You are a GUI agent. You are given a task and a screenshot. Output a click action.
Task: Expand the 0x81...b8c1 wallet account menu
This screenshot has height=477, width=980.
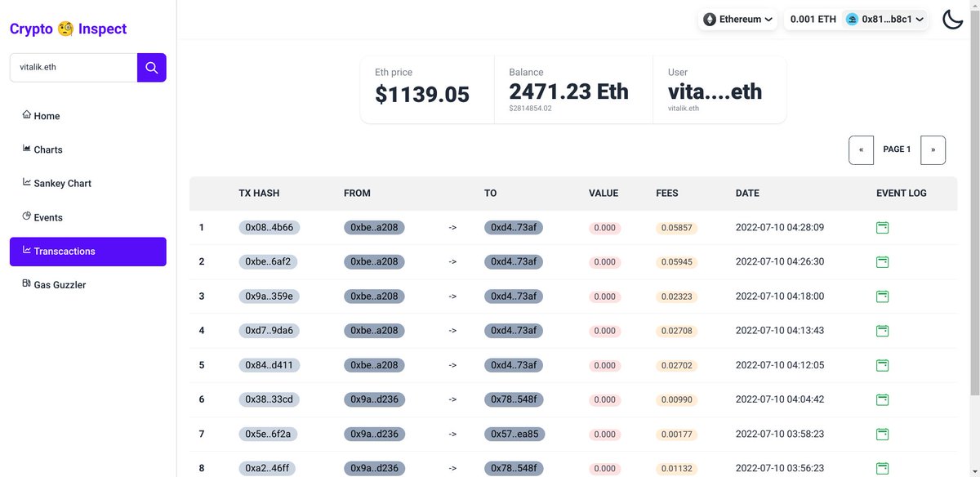coord(884,19)
